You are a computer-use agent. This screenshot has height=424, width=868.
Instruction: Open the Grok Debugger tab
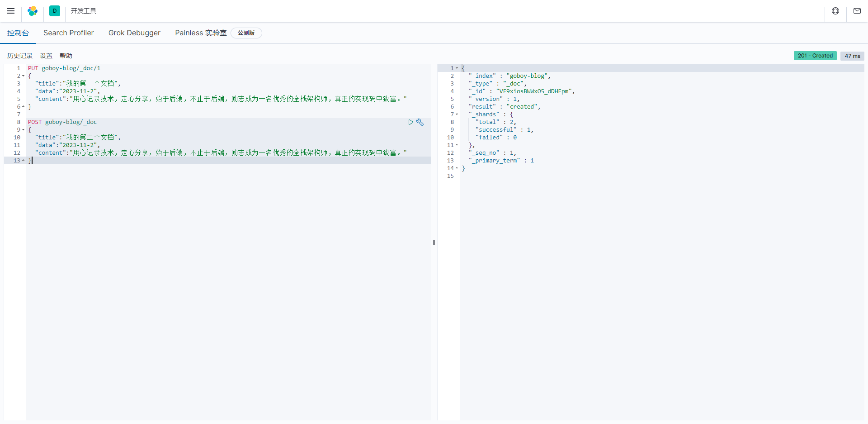[134, 33]
